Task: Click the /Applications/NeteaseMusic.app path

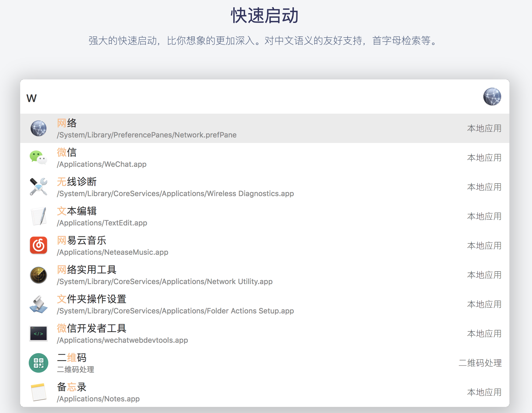Action: coord(113,252)
